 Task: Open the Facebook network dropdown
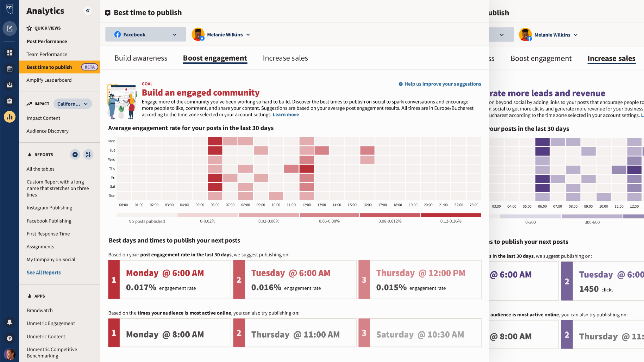146,34
